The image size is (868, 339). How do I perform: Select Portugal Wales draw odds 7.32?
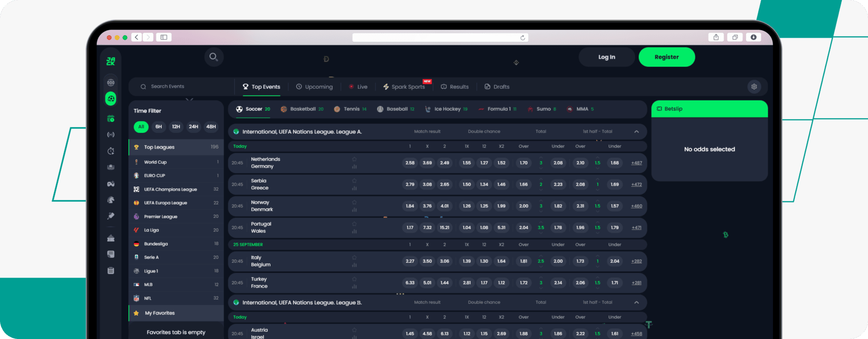tap(427, 227)
